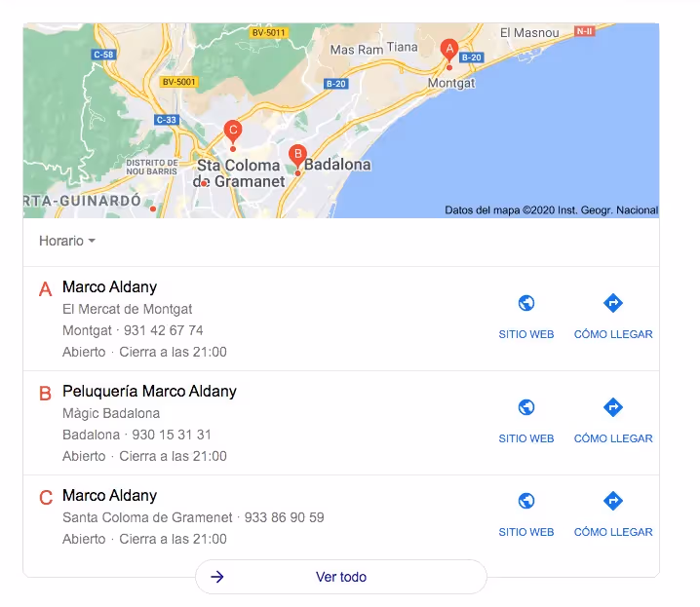Open website globe icon for Peluquería Marco Aldany
This screenshot has width=700, height=607.
[526, 407]
